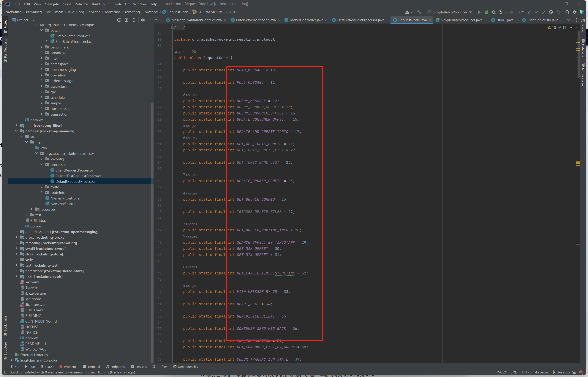Open the Problems tool window

(x=68, y=367)
